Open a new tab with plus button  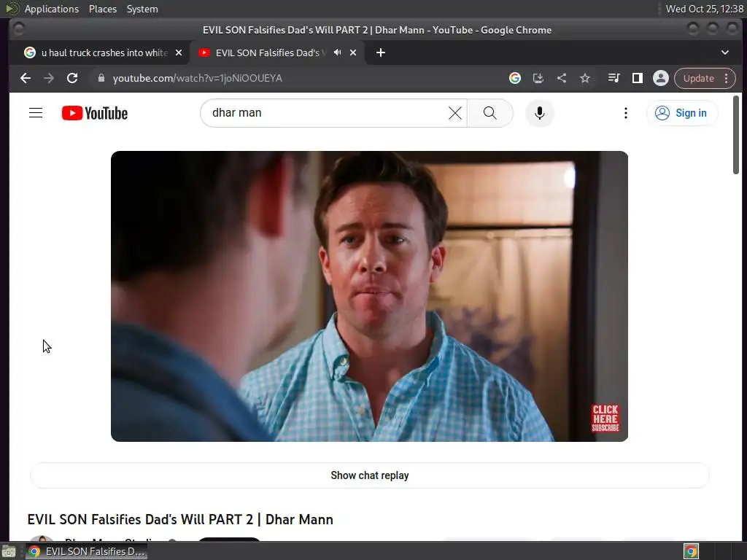click(x=380, y=52)
